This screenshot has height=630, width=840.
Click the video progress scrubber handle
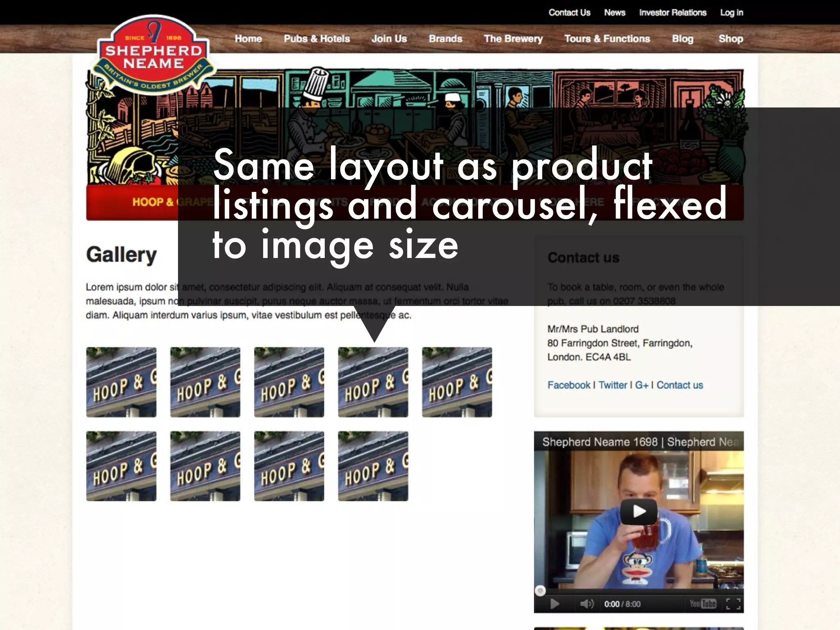point(540,591)
